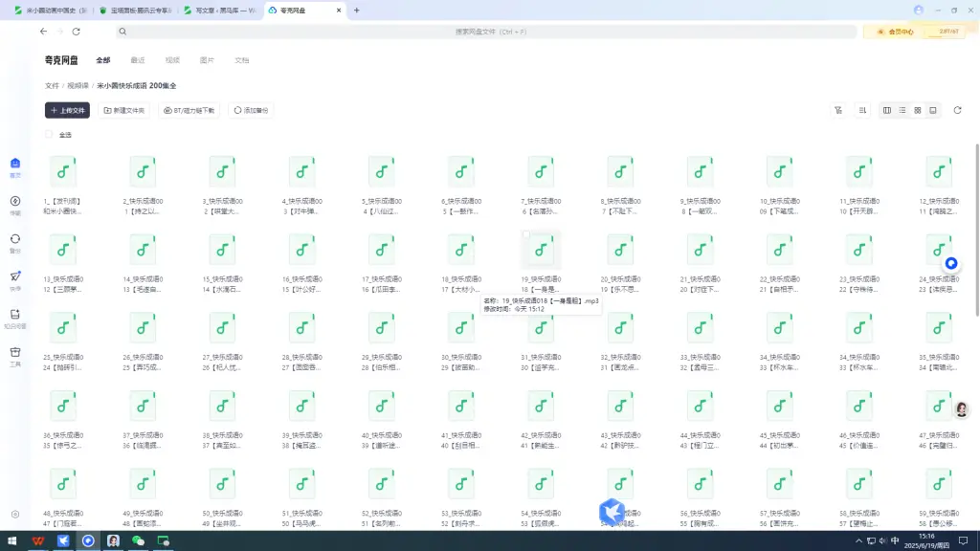Click the 视频课 breadcrumb link

78,85
